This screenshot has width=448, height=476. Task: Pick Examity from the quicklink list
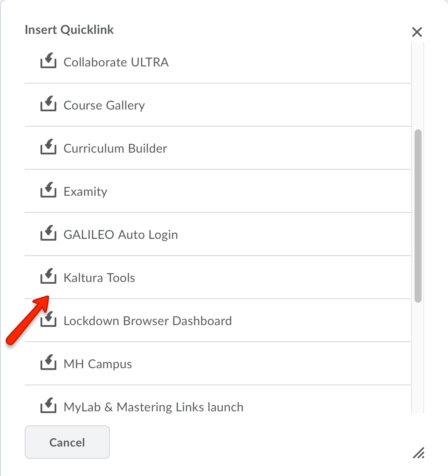point(85,191)
